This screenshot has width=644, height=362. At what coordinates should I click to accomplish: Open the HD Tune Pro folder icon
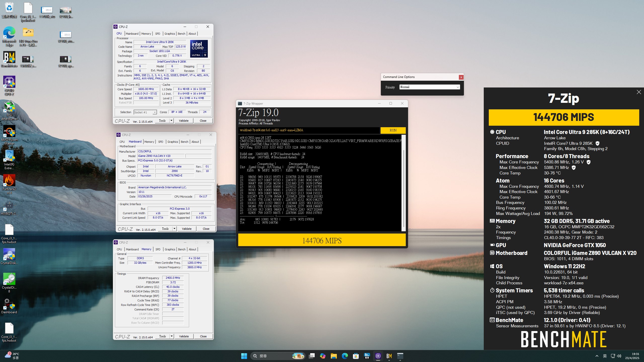coord(28,37)
